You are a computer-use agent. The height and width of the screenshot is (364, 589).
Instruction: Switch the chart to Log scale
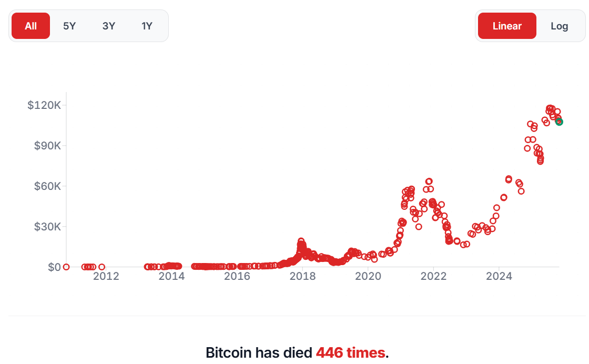click(560, 26)
